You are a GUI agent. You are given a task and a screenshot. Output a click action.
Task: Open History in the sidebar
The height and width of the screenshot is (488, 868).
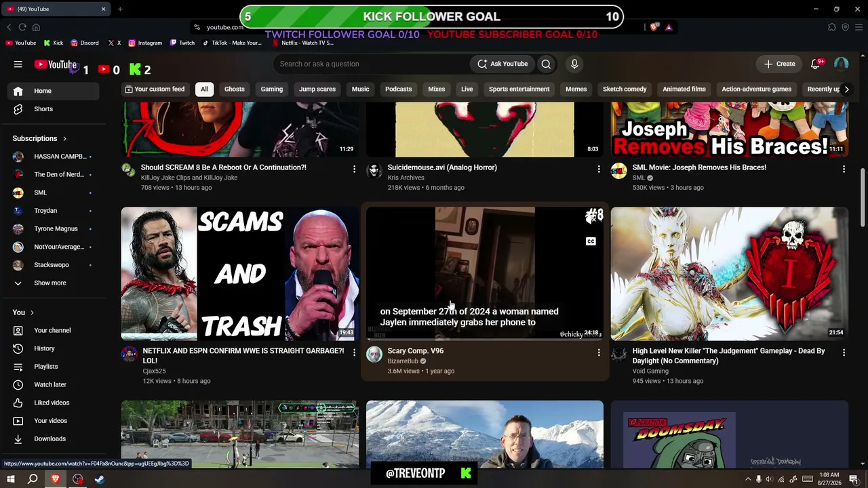point(53,348)
